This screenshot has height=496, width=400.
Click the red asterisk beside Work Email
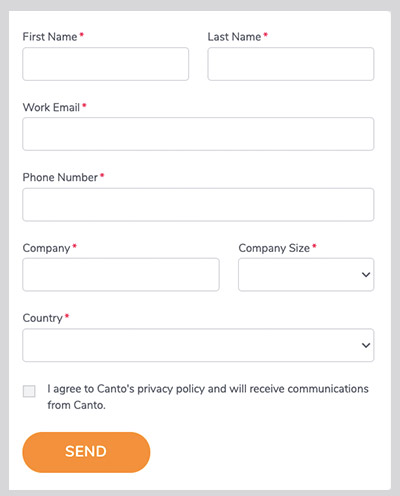[84, 105]
